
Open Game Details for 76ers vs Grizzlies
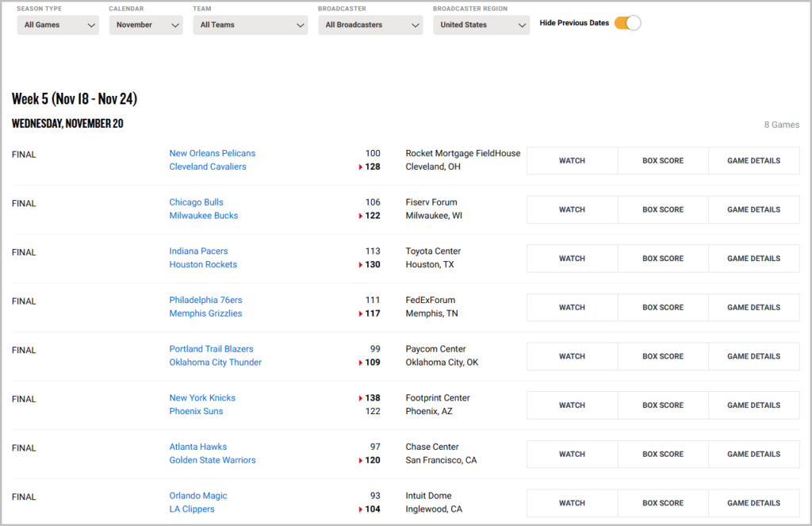[754, 307]
